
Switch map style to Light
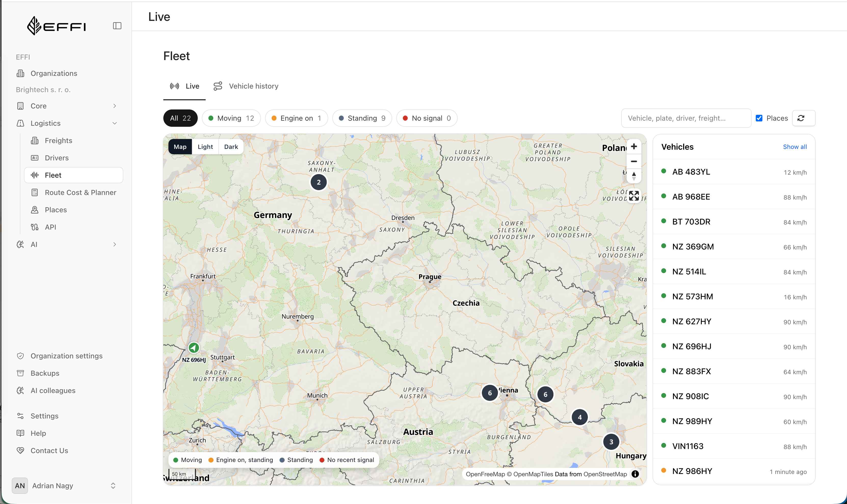click(205, 147)
